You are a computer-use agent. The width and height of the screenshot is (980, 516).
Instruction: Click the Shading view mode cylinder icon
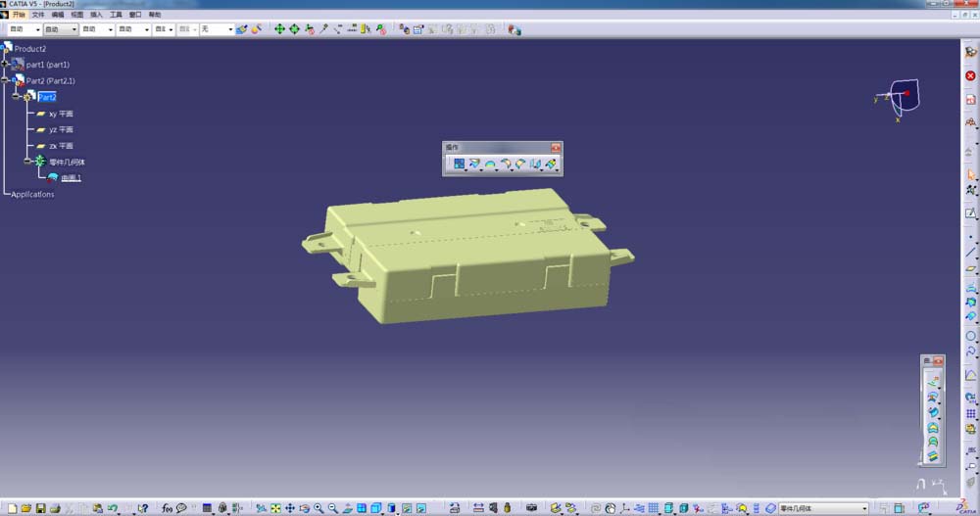392,508
